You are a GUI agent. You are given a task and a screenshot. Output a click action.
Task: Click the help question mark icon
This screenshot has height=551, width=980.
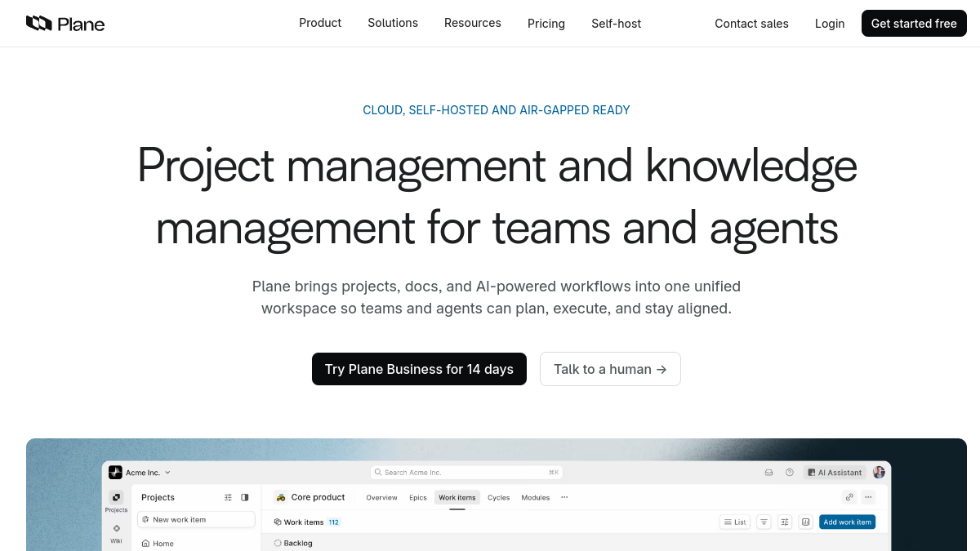point(790,473)
